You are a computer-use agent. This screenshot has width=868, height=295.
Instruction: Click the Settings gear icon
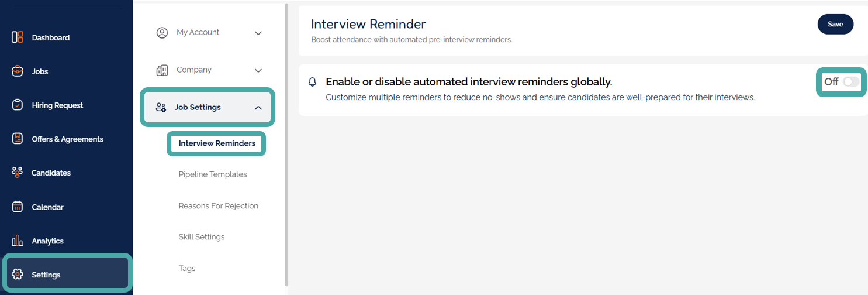[x=18, y=275]
